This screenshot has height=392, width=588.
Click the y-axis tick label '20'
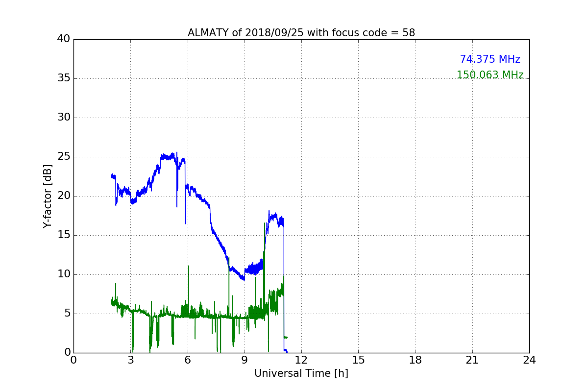coord(64,196)
